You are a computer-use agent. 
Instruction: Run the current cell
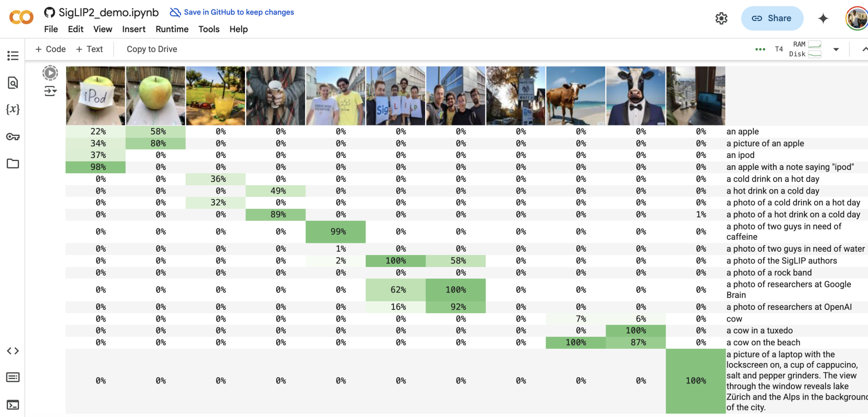50,72
